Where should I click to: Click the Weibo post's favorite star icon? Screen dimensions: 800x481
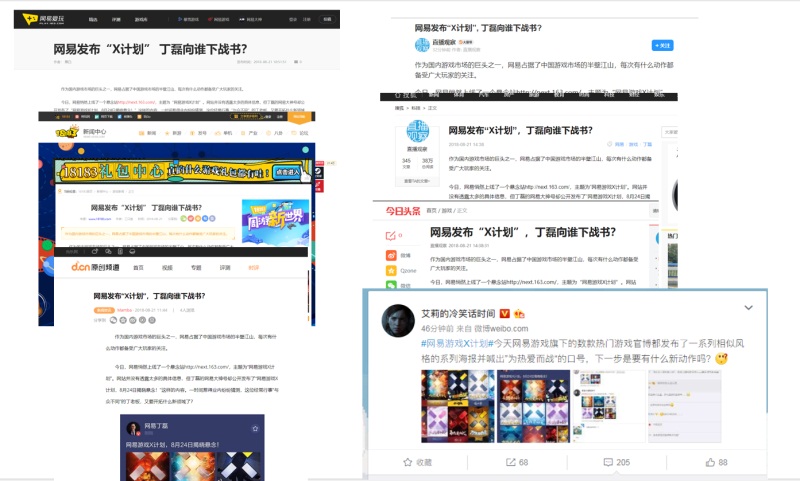pyautogui.click(x=406, y=462)
